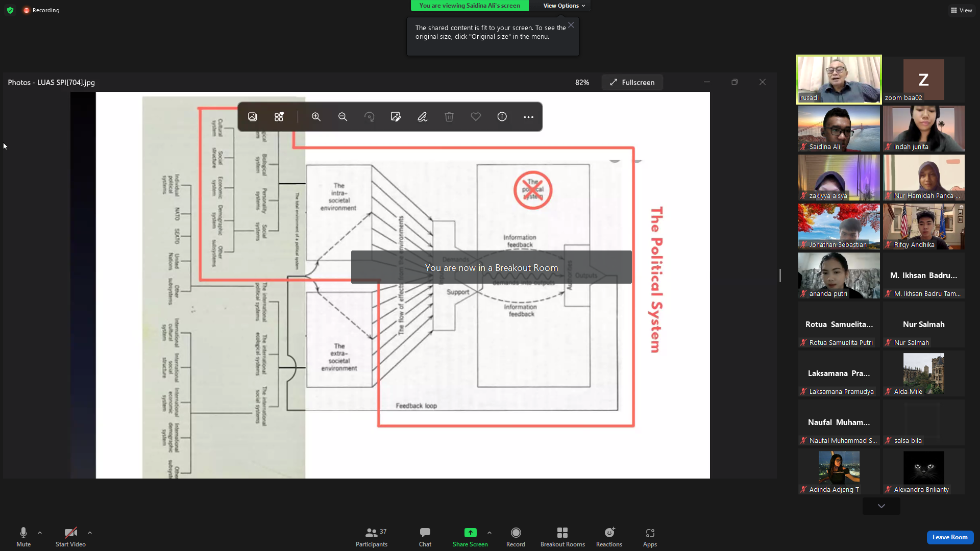
Task: Click the Photos title LUAS SPI[704].jpg
Action: (52, 82)
